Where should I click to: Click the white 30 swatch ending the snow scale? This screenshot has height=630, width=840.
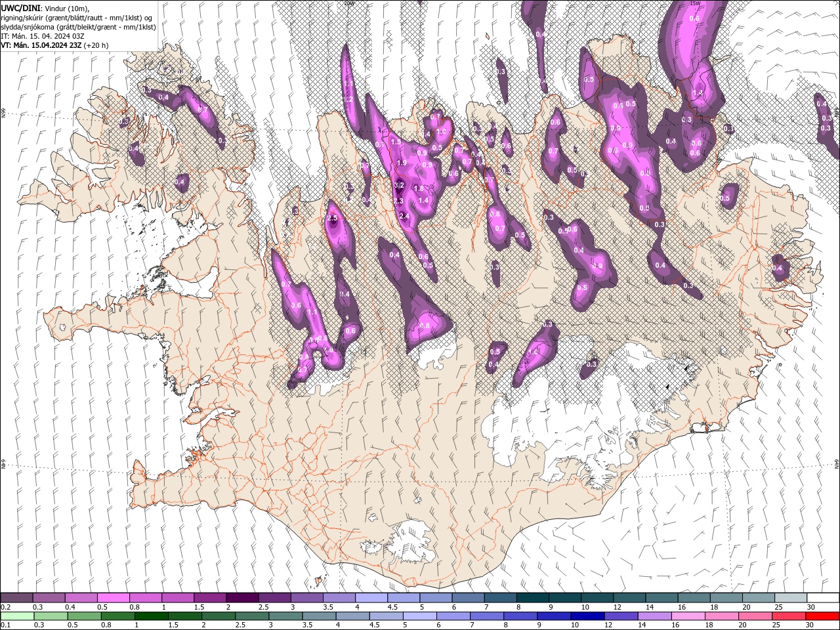tap(823, 598)
